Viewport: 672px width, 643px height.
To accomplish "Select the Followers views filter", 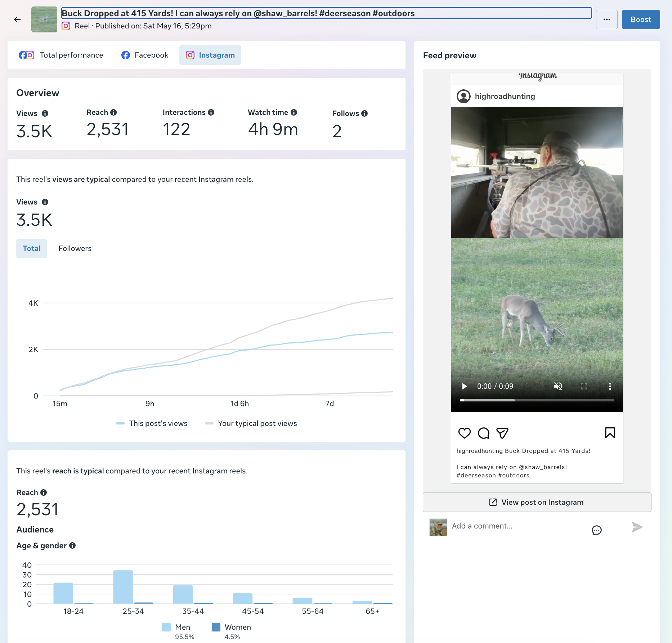I will coord(75,248).
